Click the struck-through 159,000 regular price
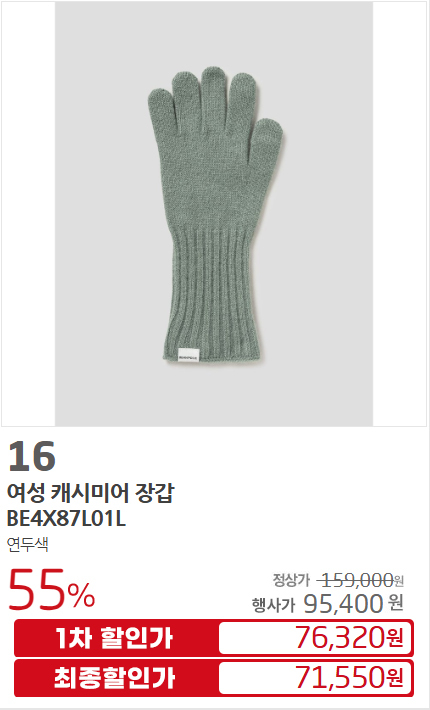Viewport: 430px width, 710px height. (x=357, y=580)
